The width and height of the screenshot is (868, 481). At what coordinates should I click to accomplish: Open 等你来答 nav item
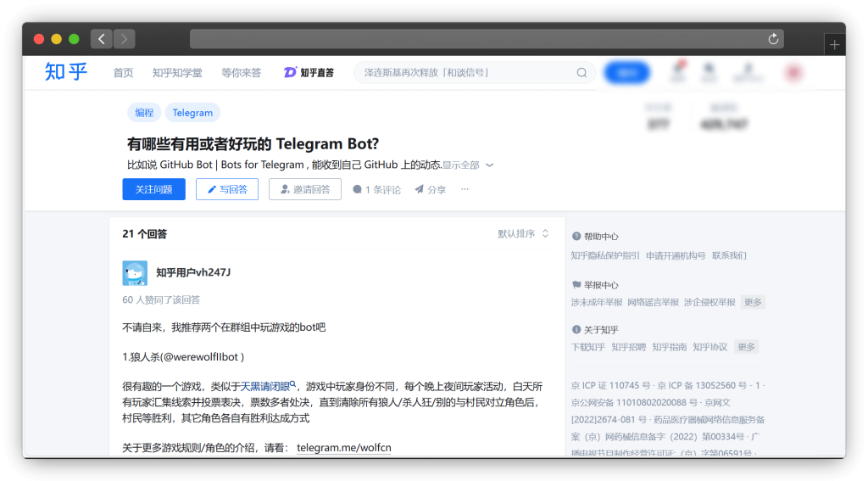click(x=241, y=73)
